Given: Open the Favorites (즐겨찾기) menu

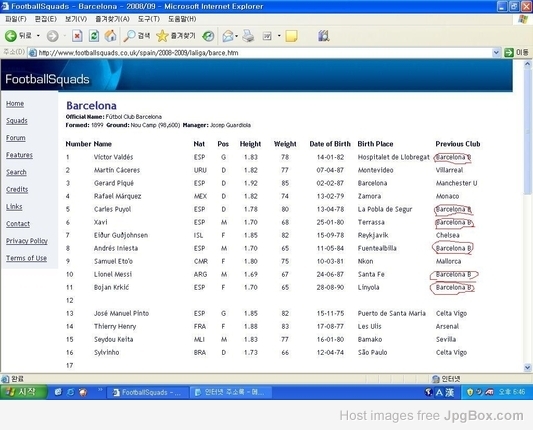Looking at the screenshot, I should click(112, 19).
